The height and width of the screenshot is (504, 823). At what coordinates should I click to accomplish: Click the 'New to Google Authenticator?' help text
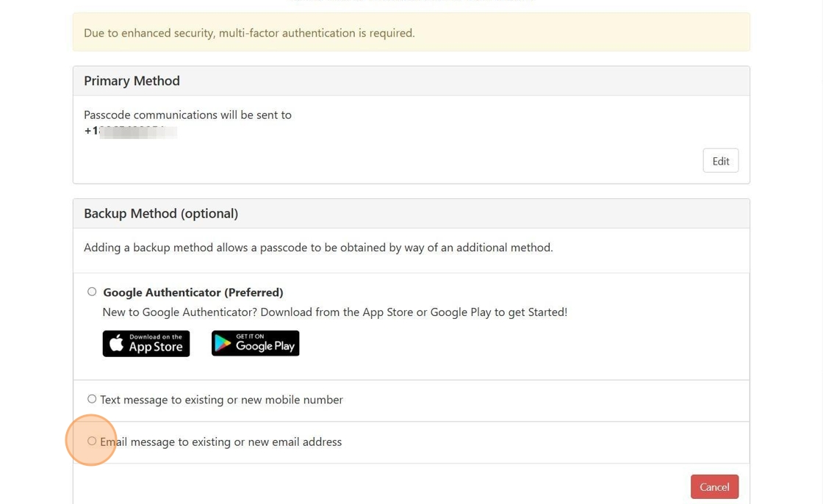click(334, 312)
